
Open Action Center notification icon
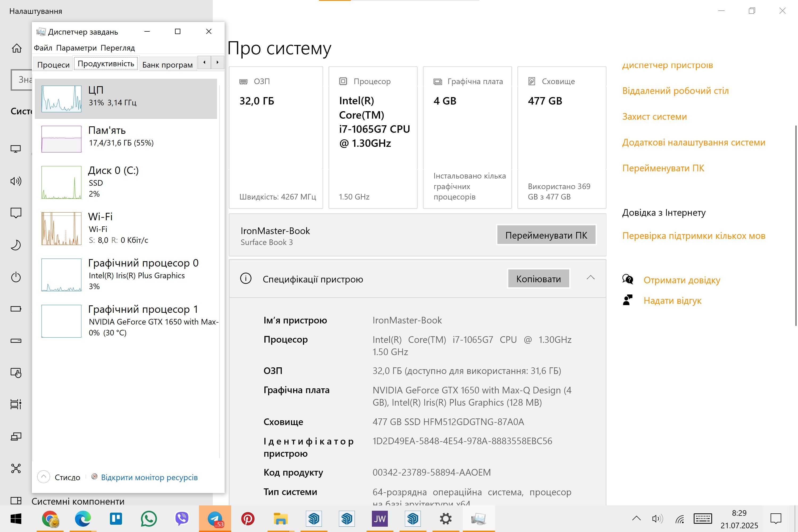776,518
